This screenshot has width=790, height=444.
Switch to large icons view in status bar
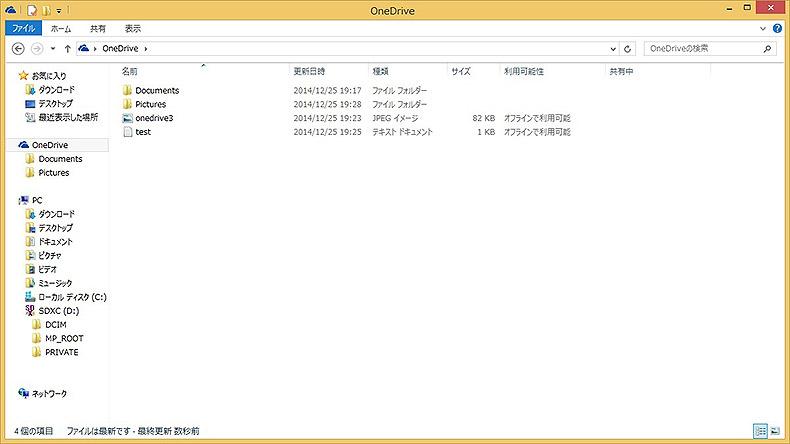click(x=775, y=431)
